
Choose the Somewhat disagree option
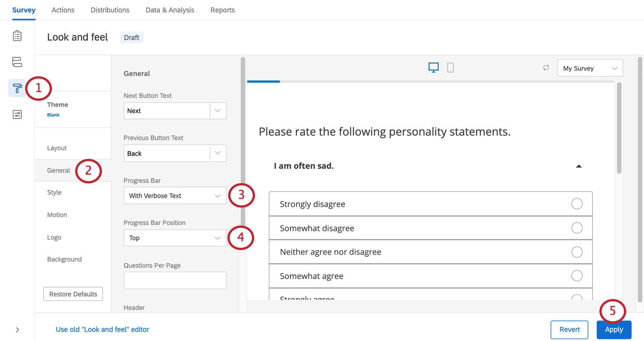(x=577, y=228)
